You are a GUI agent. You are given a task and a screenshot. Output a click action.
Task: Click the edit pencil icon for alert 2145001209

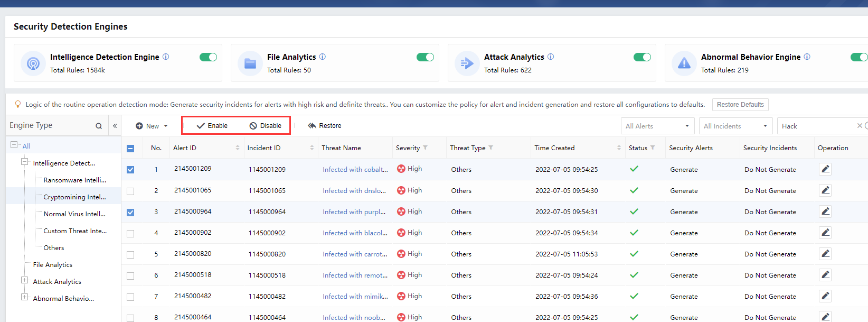tap(825, 169)
